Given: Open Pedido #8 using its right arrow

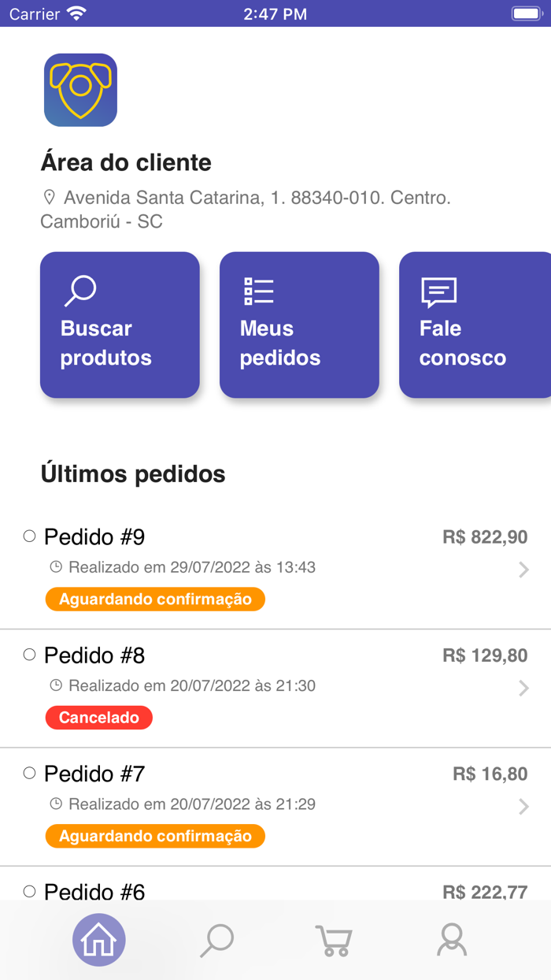Looking at the screenshot, I should pyautogui.click(x=526, y=687).
